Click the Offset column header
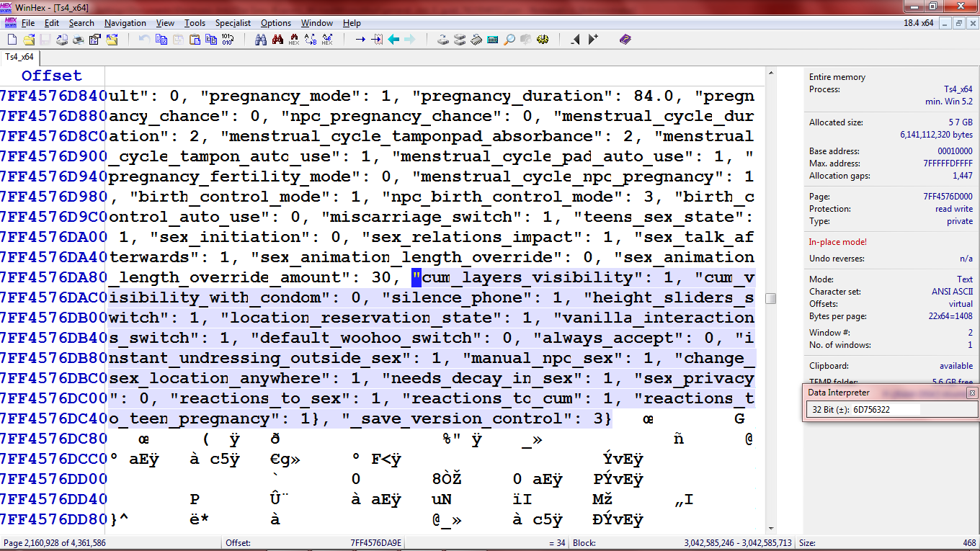 pos(52,76)
